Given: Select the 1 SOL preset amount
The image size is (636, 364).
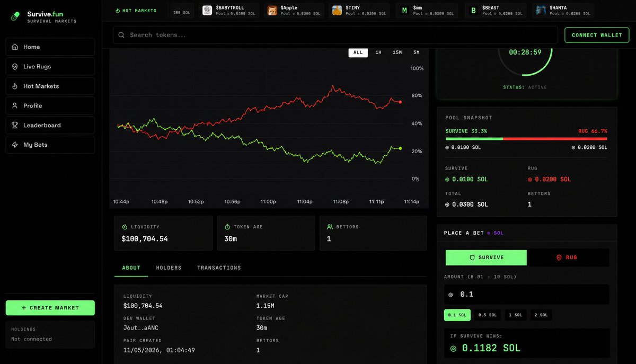Looking at the screenshot, I should [516, 315].
